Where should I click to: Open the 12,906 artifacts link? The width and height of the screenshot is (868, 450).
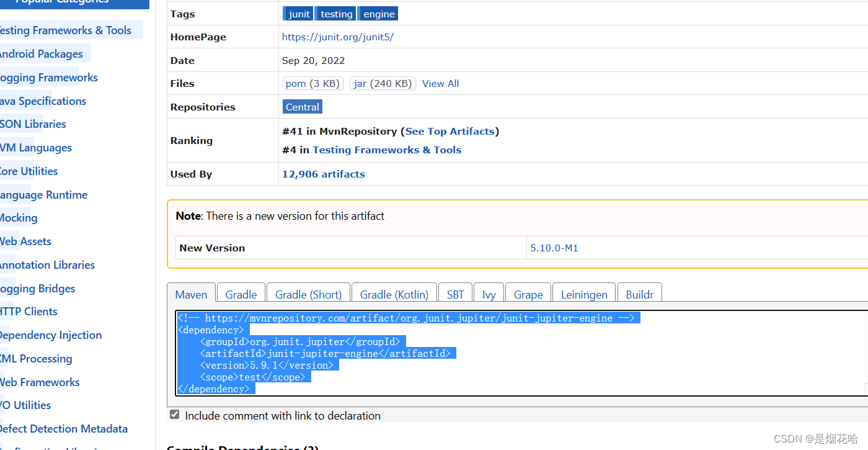(x=324, y=174)
